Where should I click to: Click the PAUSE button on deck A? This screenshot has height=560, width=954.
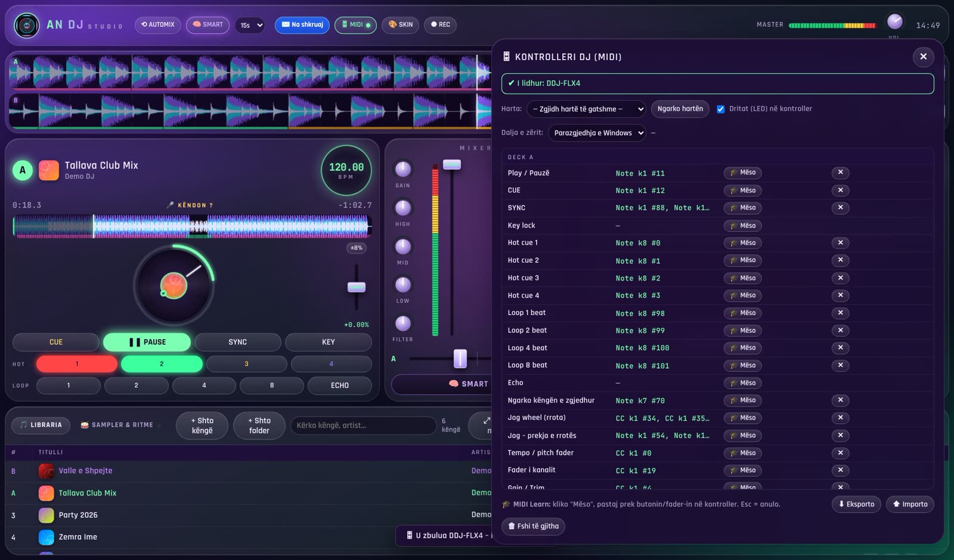pyautogui.click(x=147, y=342)
